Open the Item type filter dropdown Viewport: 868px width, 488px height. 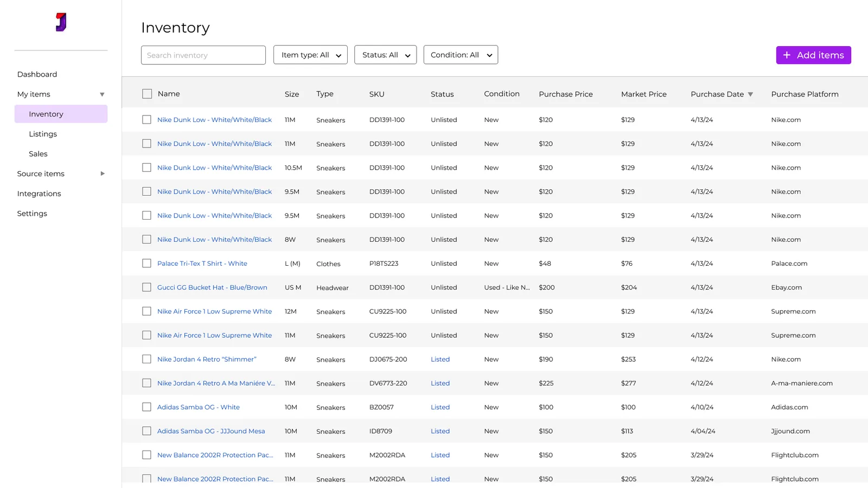tap(310, 55)
